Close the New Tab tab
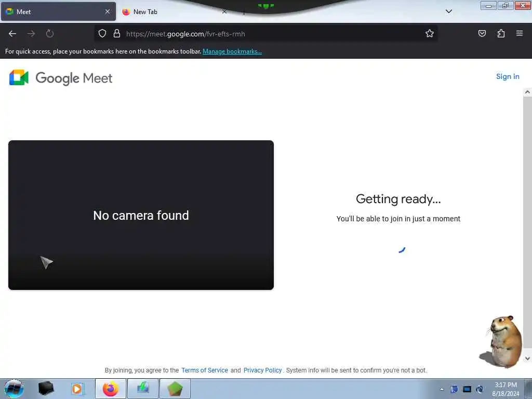The image size is (532, 399). click(x=224, y=11)
